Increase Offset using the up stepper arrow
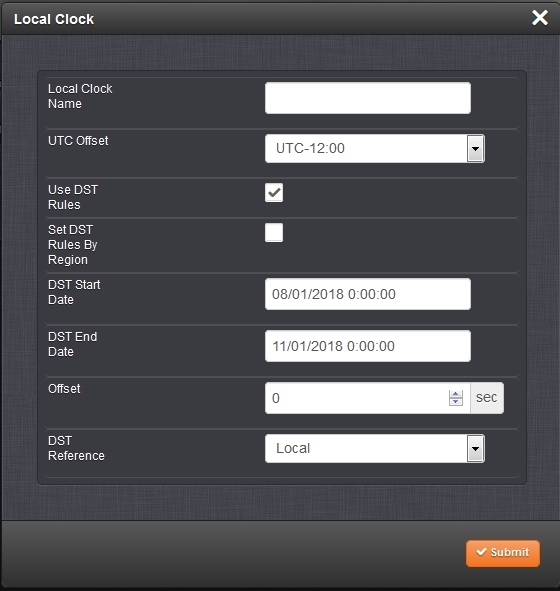The width and height of the screenshot is (560, 591). click(456, 394)
